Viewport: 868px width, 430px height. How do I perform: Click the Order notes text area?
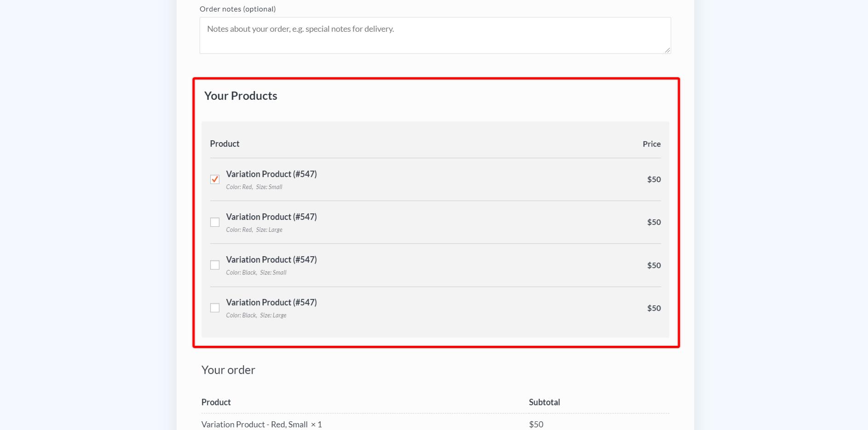pyautogui.click(x=435, y=35)
